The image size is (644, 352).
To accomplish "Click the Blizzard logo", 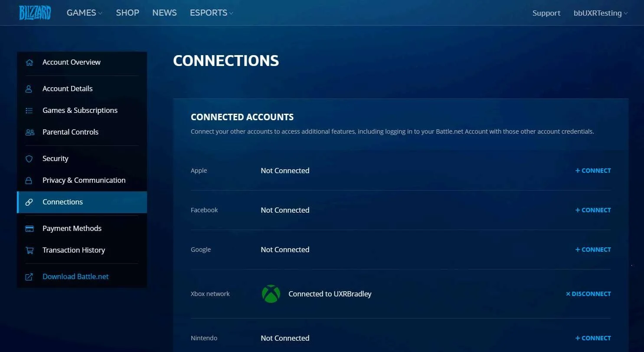I will [x=35, y=13].
